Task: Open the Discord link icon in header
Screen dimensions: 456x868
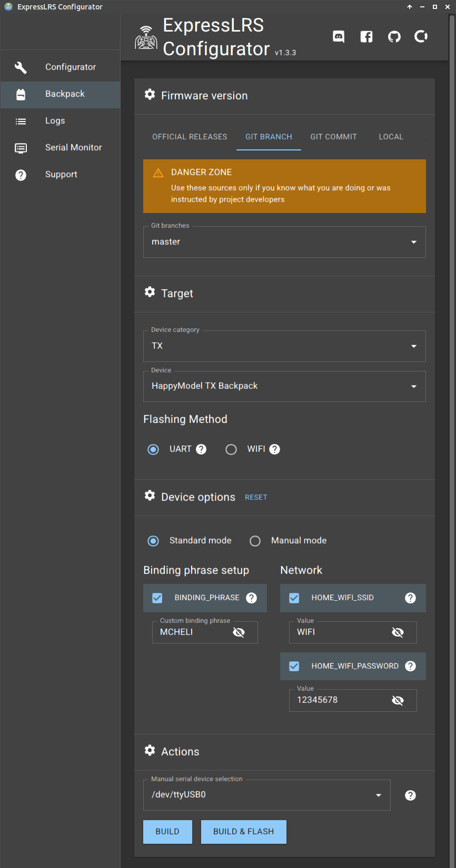Action: [339, 37]
